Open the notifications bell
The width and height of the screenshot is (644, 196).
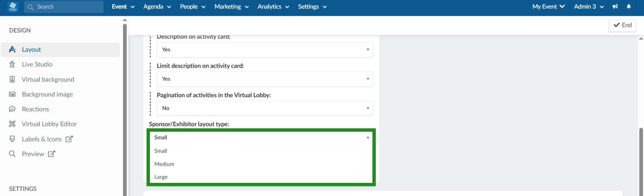[x=629, y=6]
